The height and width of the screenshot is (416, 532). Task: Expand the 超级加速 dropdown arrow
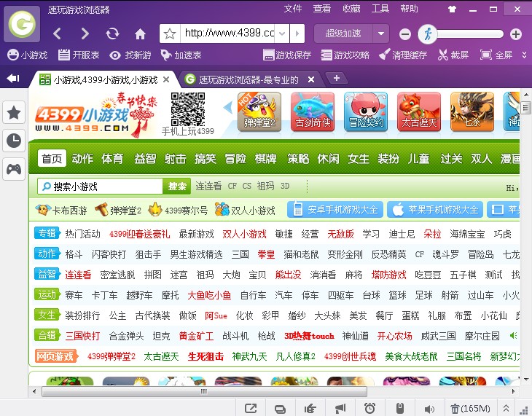coord(382,34)
